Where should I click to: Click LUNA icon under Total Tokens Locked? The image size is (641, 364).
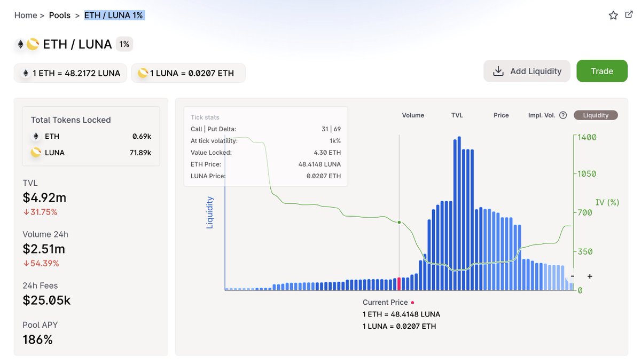36,153
